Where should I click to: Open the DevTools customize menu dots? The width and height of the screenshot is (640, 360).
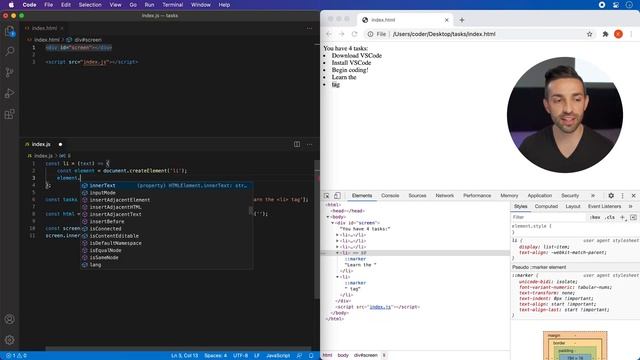coord(622,196)
